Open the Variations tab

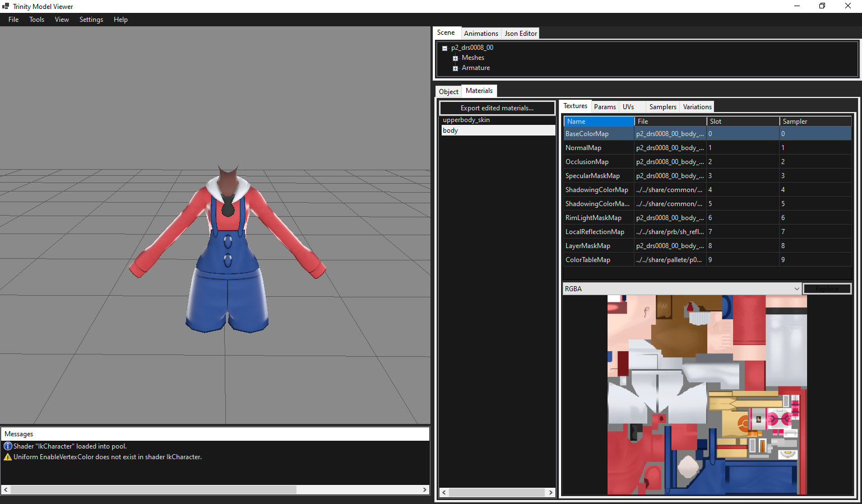(697, 107)
